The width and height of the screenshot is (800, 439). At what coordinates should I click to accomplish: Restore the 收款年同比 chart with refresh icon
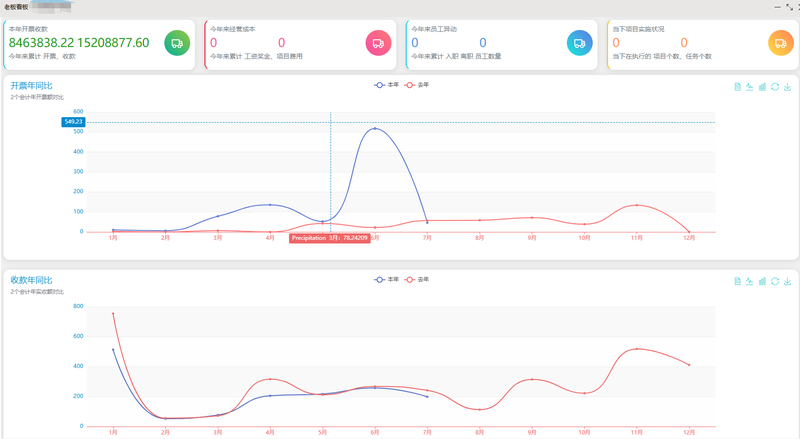pyautogui.click(x=775, y=281)
